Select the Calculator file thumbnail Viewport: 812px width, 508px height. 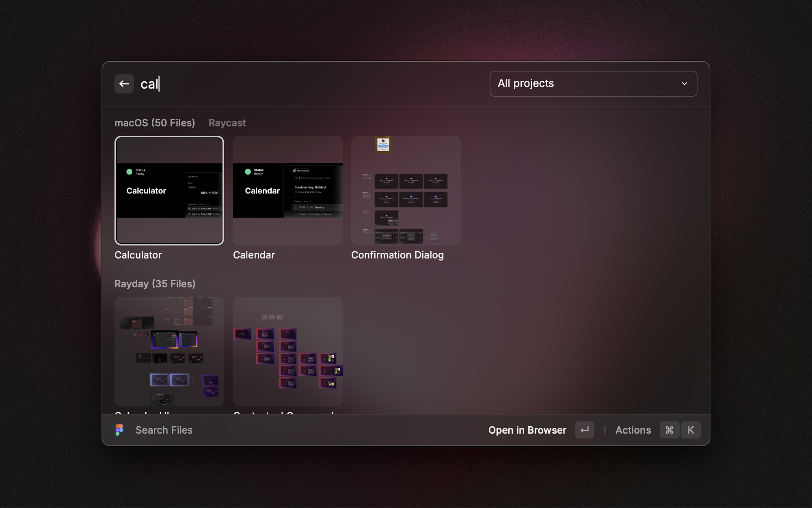click(169, 191)
